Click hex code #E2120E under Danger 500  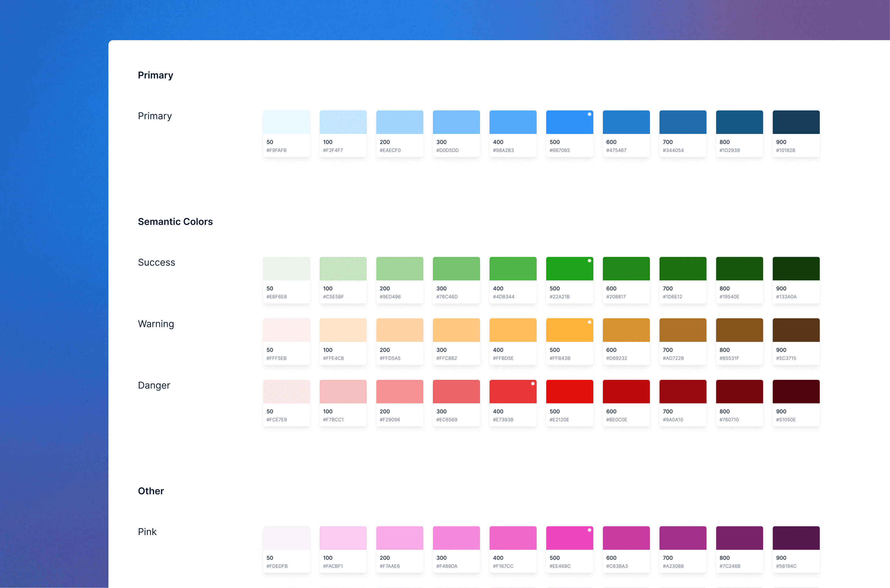tap(559, 420)
